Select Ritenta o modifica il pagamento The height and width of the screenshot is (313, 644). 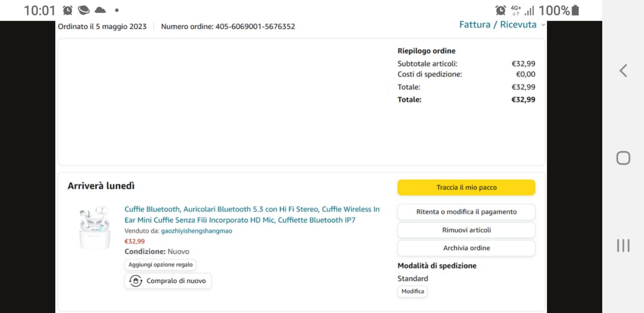(466, 212)
